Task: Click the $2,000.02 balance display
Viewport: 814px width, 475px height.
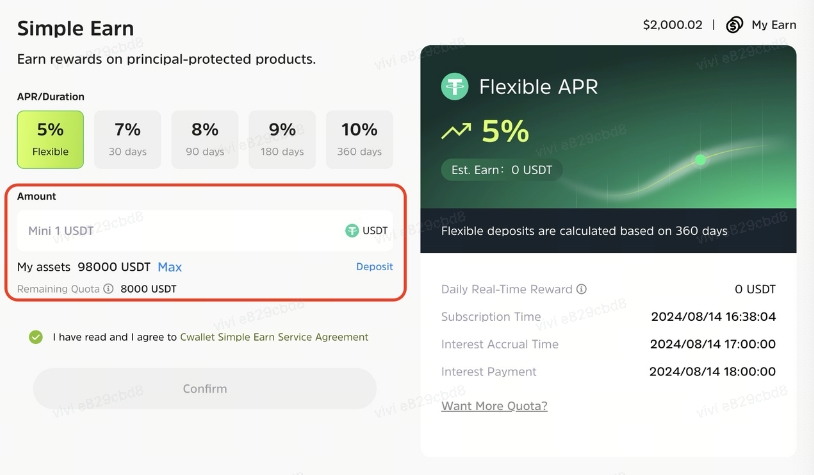Action: click(673, 25)
